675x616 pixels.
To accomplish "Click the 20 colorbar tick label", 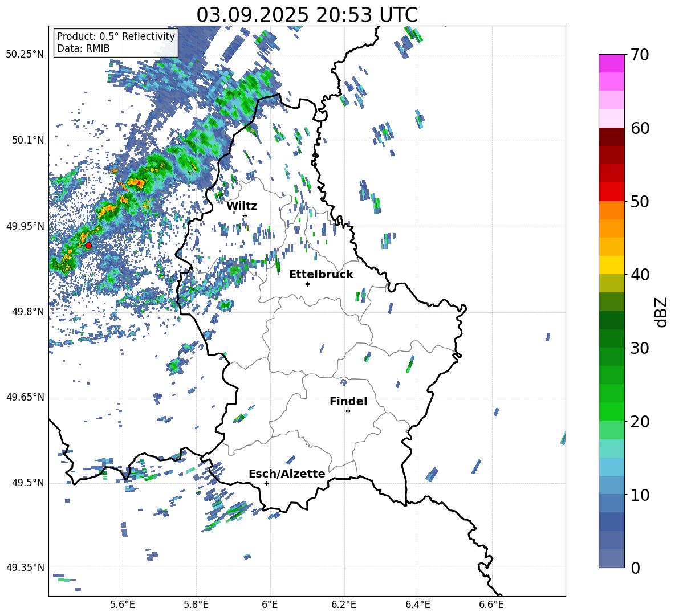I will tap(640, 422).
